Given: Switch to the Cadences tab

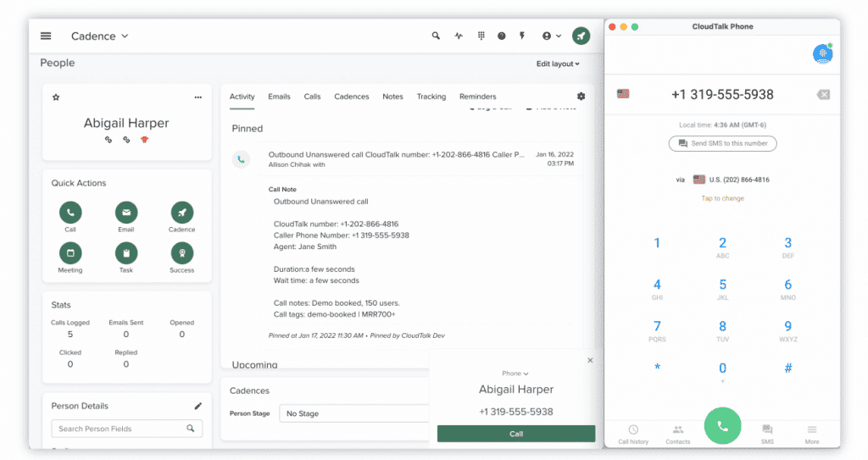Looking at the screenshot, I should pyautogui.click(x=352, y=97).
